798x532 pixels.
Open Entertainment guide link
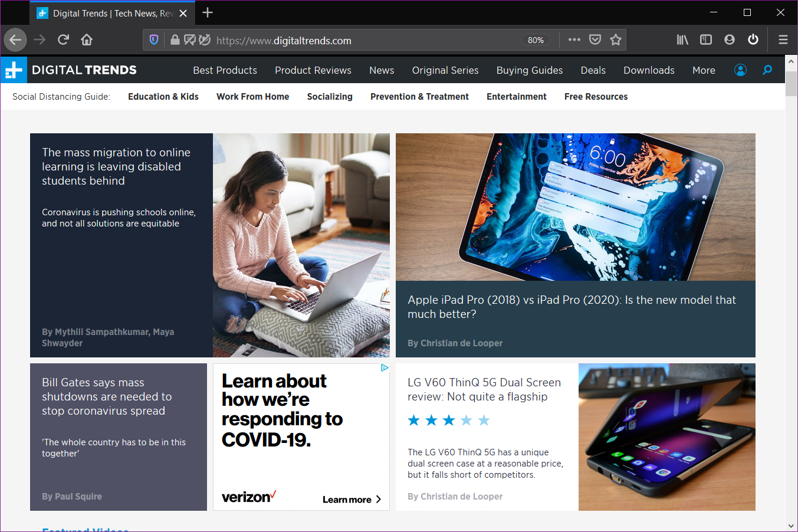tap(517, 97)
